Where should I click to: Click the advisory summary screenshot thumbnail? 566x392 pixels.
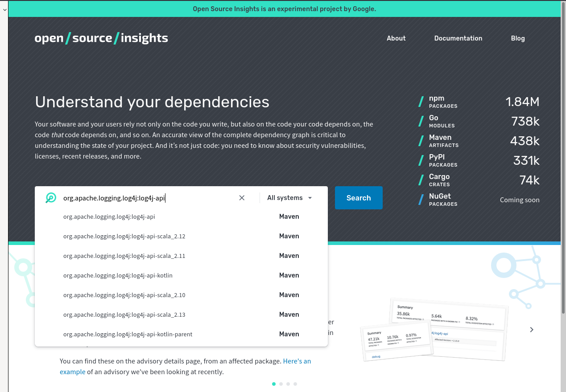click(x=434, y=330)
